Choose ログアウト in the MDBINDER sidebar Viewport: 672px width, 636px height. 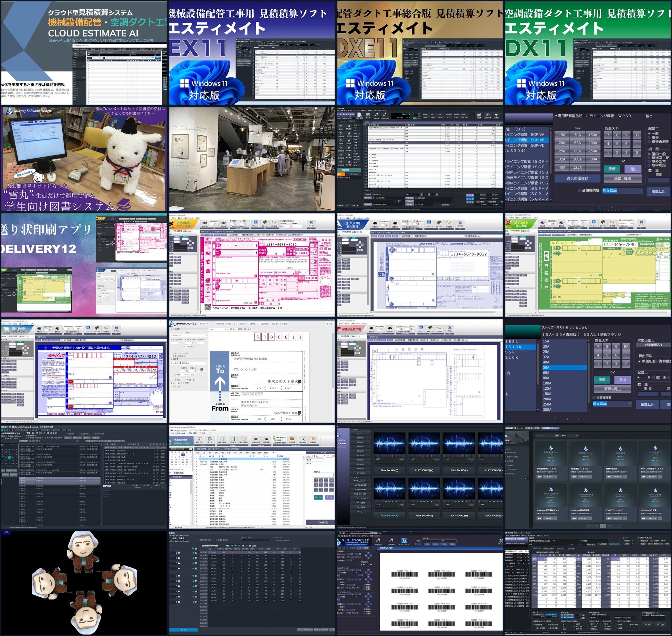click(511, 474)
